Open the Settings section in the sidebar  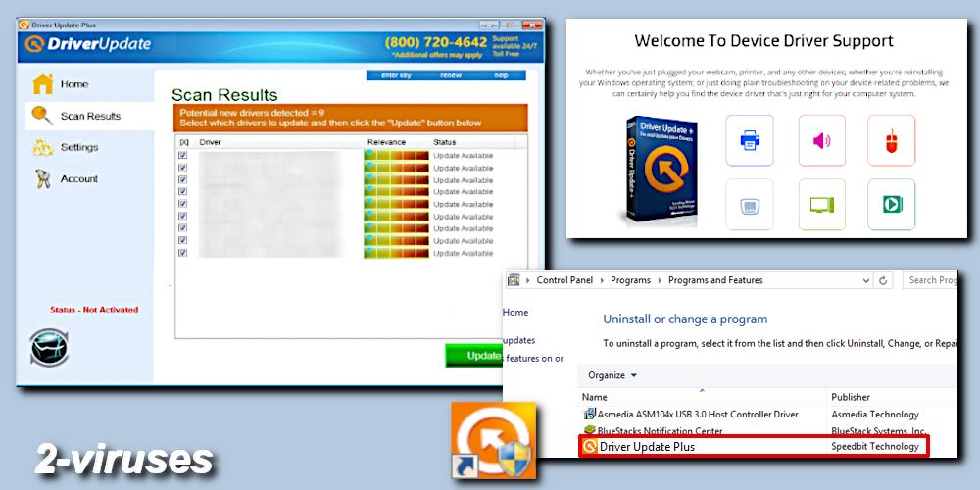tap(78, 148)
